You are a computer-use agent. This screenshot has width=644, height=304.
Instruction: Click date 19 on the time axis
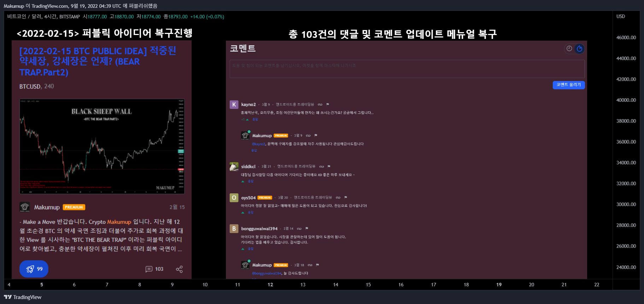pyautogui.click(x=499, y=285)
